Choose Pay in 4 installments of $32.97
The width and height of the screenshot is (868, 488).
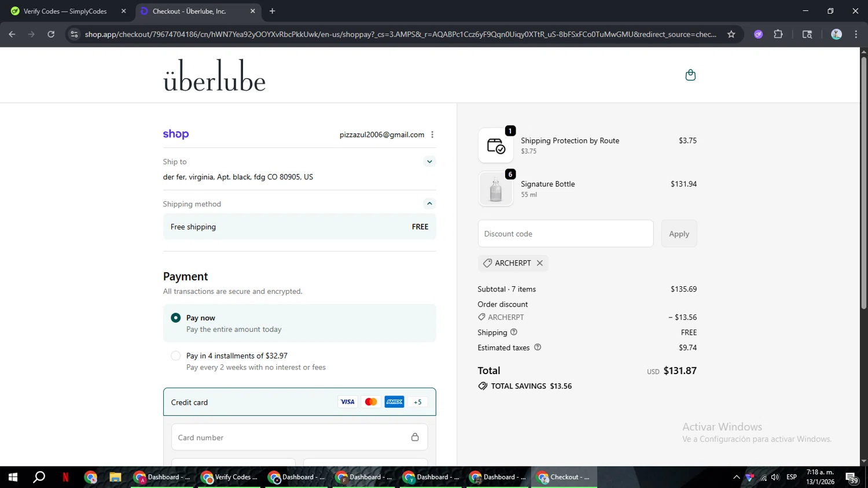176,356
